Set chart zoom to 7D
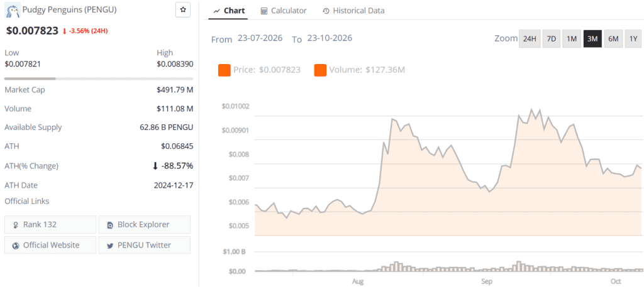 (551, 39)
